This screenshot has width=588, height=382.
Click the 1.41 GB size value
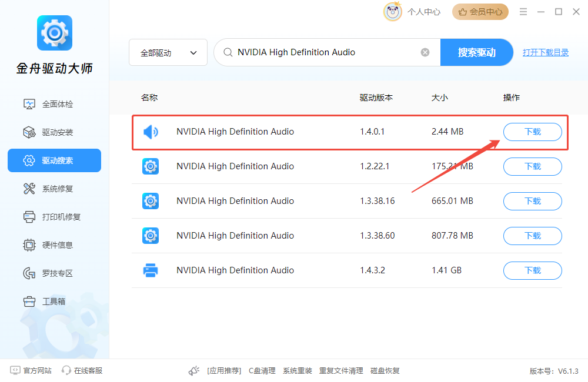click(446, 270)
